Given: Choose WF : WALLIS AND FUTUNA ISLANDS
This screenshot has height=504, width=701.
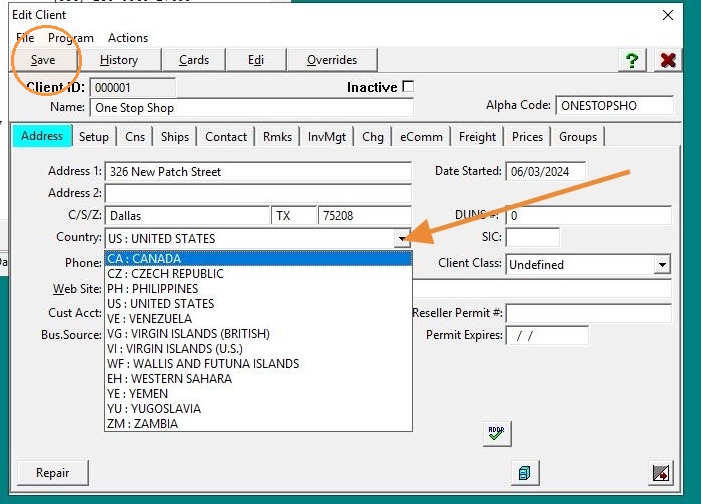Looking at the screenshot, I should (x=258, y=364).
